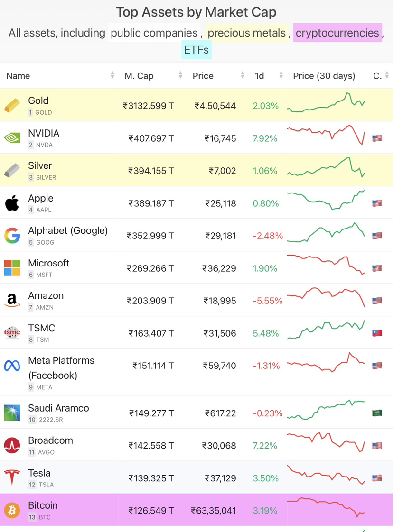This screenshot has width=393, height=532.
Task: Click the Broadcom logo icon
Action: (12, 445)
